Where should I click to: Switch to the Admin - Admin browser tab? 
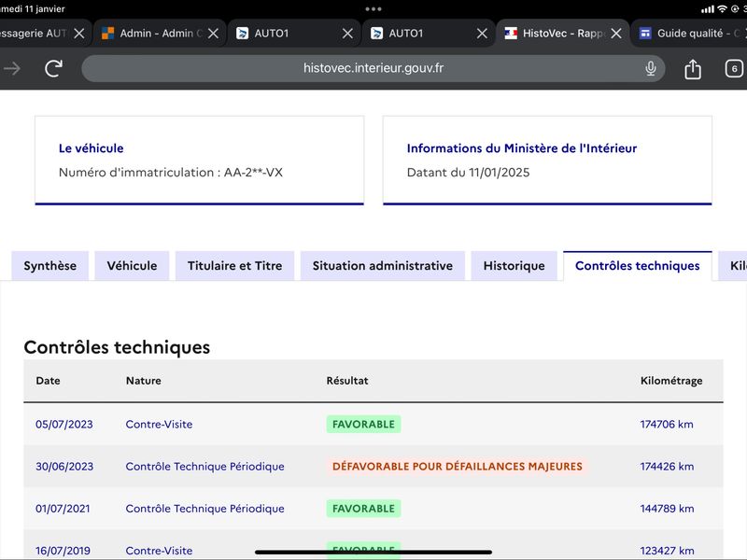coord(159,34)
